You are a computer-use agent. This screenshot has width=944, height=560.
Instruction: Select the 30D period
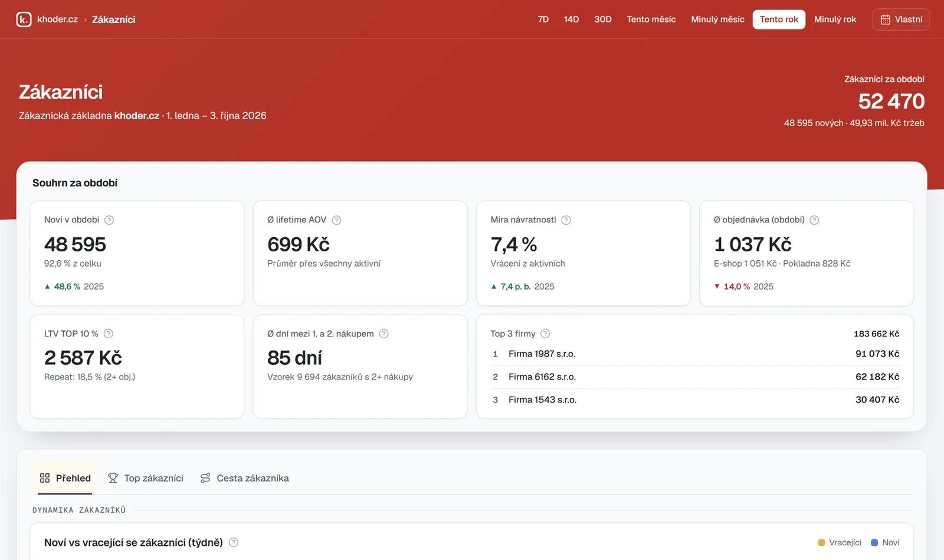(603, 19)
